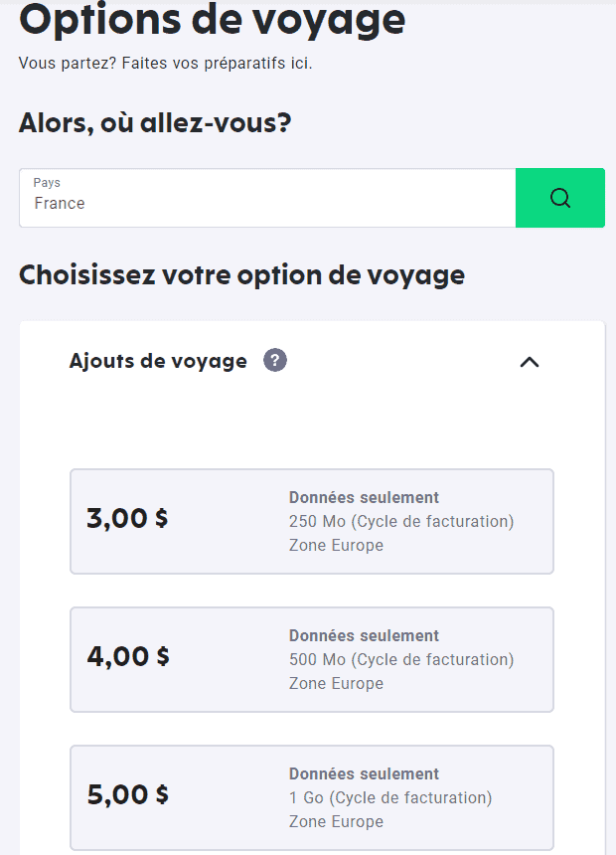Choose the 5,00 $ 1 Go data plan
Viewport: 616px width, 855px height.
(x=311, y=797)
